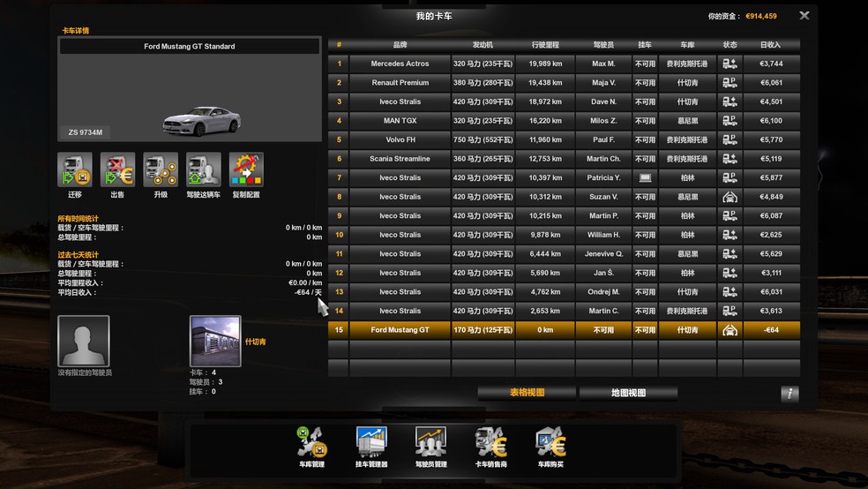Image resolution: width=868 pixels, height=489 pixels.
Task: Click driver name Martin Ch.
Action: (x=603, y=159)
